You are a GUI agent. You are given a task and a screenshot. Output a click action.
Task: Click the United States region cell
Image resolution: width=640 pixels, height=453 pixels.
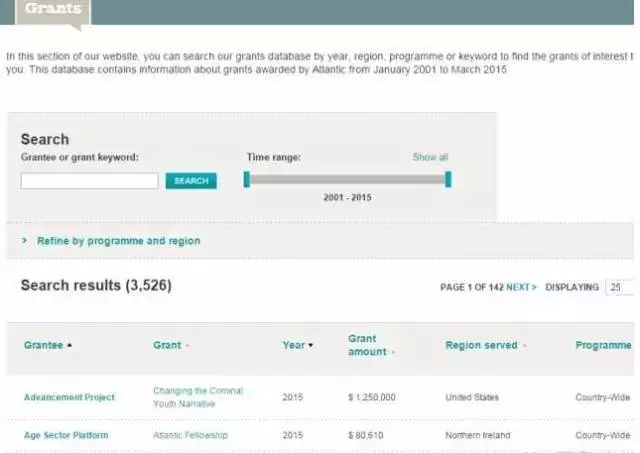click(472, 397)
